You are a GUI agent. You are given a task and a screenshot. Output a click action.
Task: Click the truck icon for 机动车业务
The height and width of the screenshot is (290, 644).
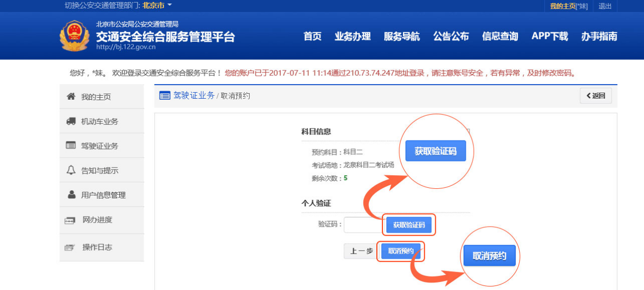pyautogui.click(x=71, y=121)
